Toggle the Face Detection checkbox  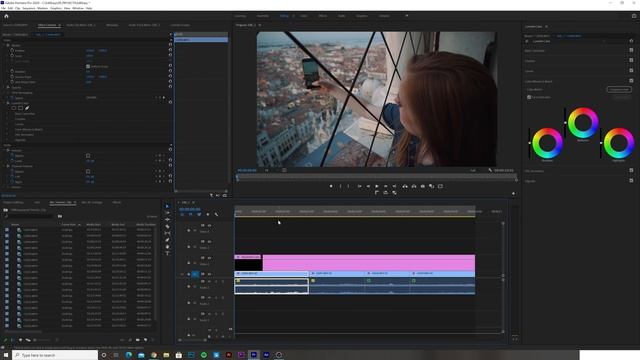(x=529, y=97)
